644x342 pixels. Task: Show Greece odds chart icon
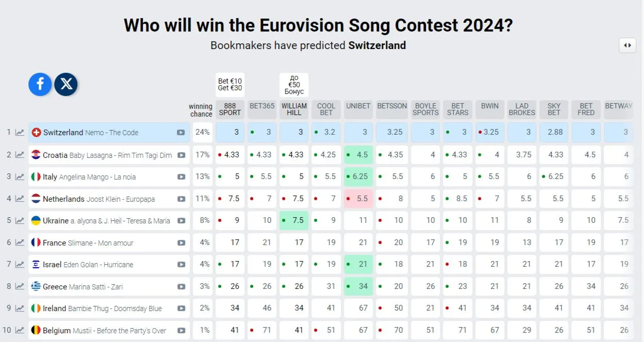(x=20, y=286)
